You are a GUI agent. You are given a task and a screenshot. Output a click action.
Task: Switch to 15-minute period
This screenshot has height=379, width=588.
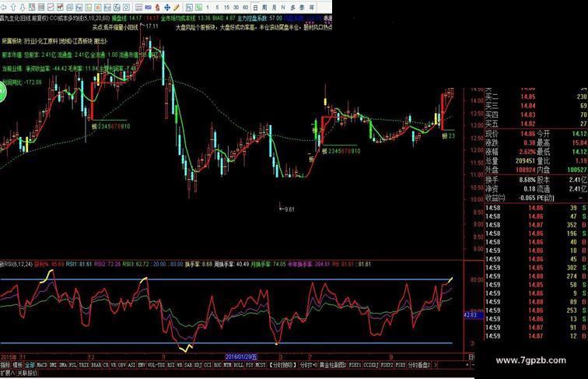(x=226, y=8)
